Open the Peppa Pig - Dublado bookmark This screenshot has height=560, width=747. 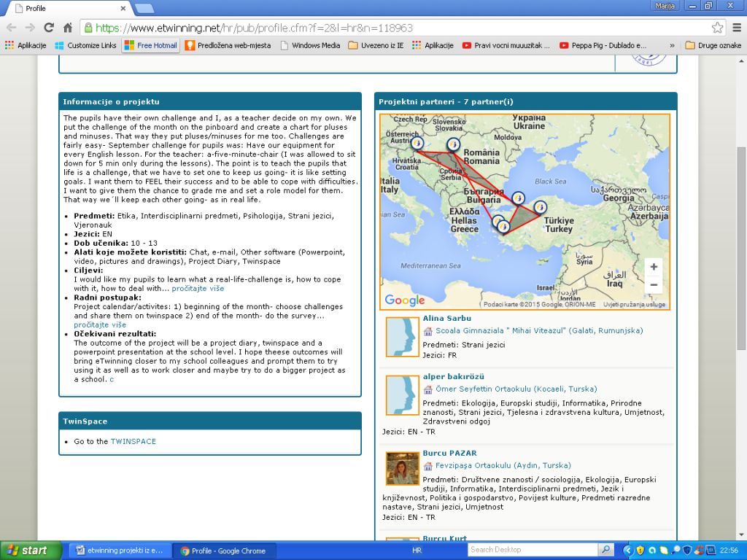[603, 45]
